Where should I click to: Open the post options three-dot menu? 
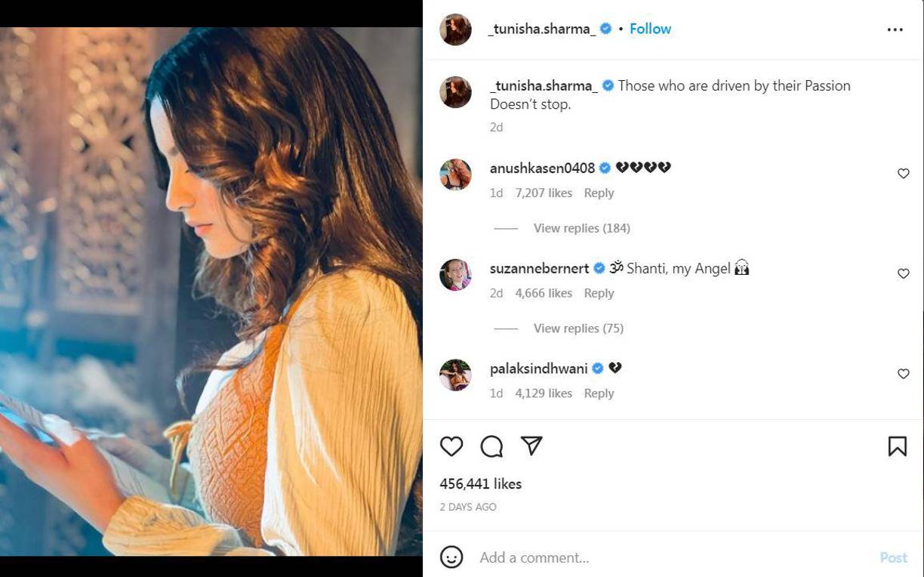[x=895, y=29]
